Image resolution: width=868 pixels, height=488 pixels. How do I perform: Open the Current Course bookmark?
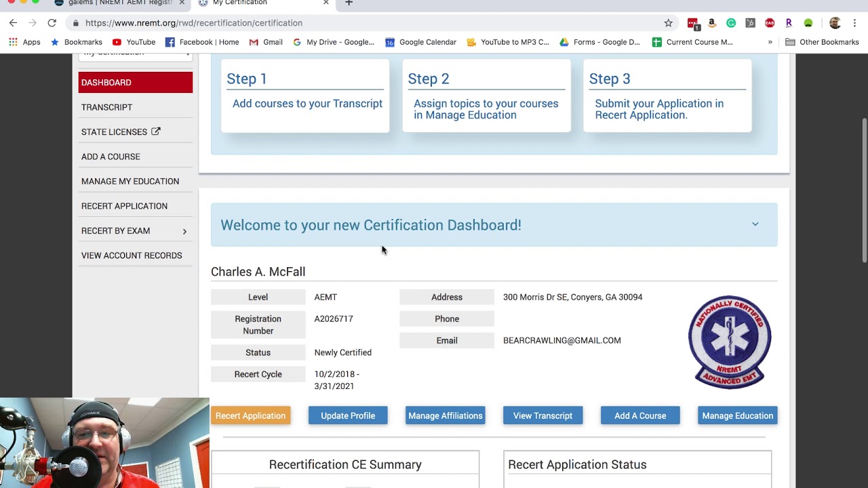[x=692, y=42]
